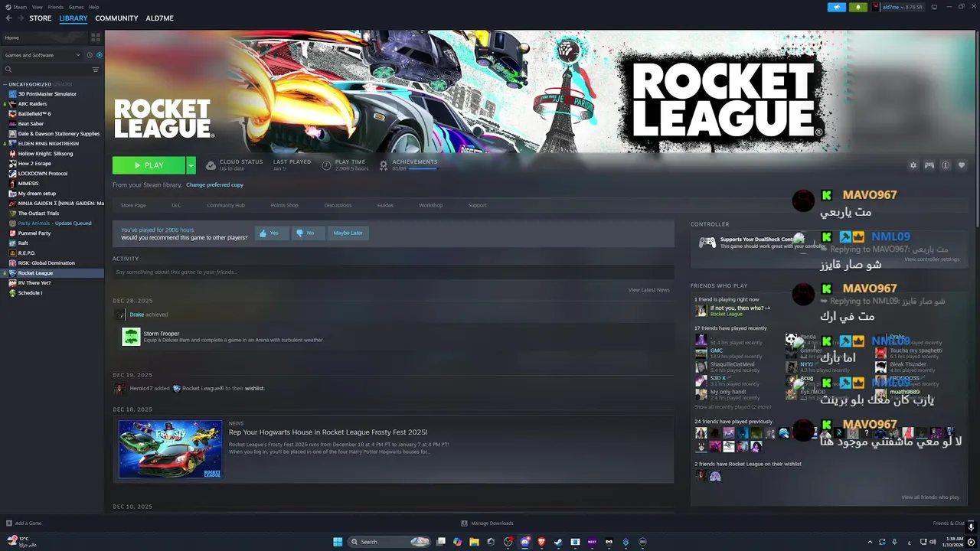Collapse the Uncategorized category
980x551 pixels.
5,84
